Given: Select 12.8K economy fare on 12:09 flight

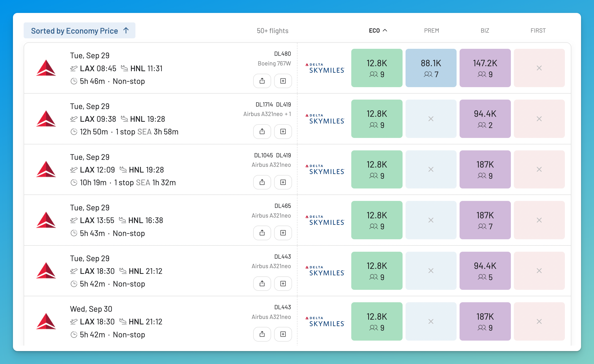Looking at the screenshot, I should 377,169.
